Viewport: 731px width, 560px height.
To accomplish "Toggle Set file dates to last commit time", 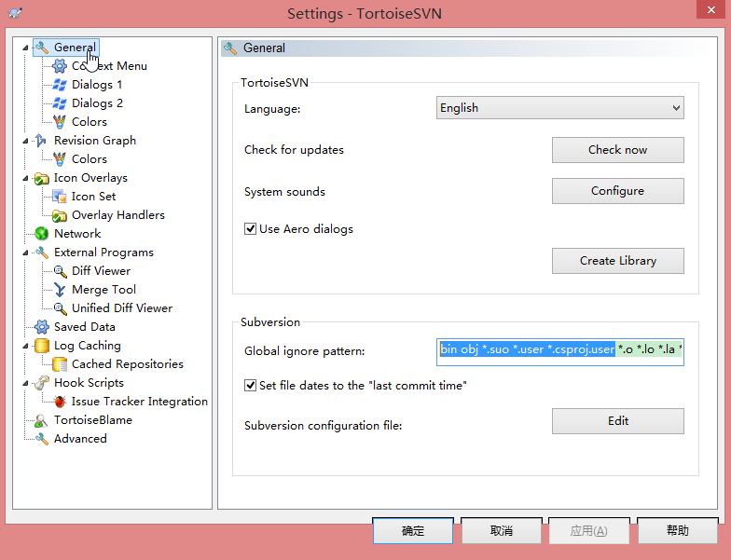I will pyautogui.click(x=250, y=386).
